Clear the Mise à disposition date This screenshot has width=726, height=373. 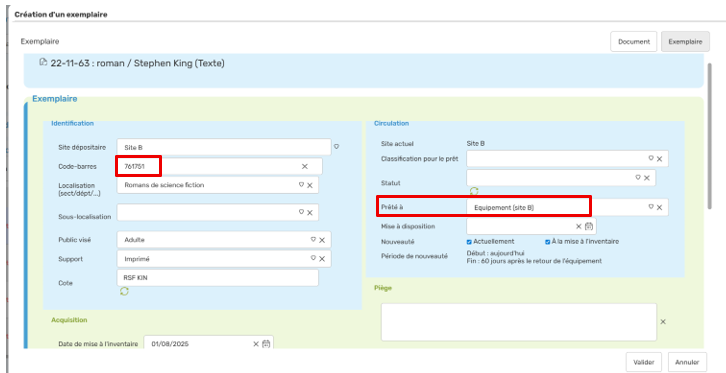pyautogui.click(x=578, y=227)
